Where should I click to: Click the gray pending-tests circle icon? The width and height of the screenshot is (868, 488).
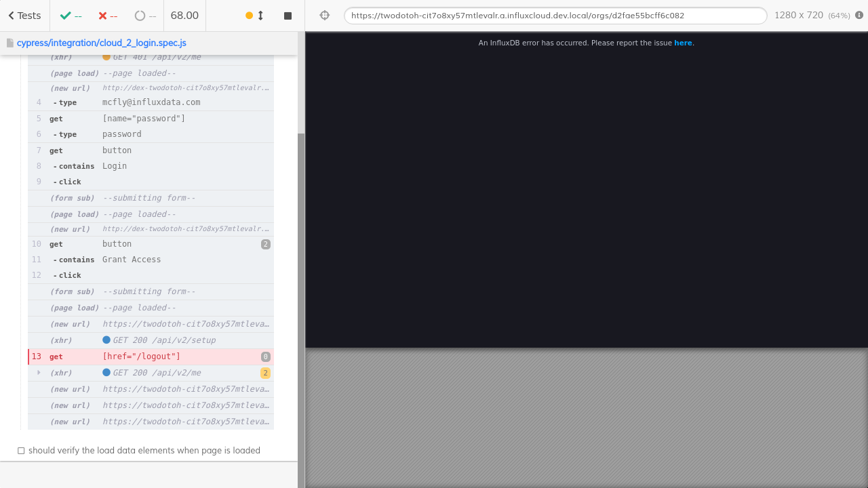click(140, 15)
